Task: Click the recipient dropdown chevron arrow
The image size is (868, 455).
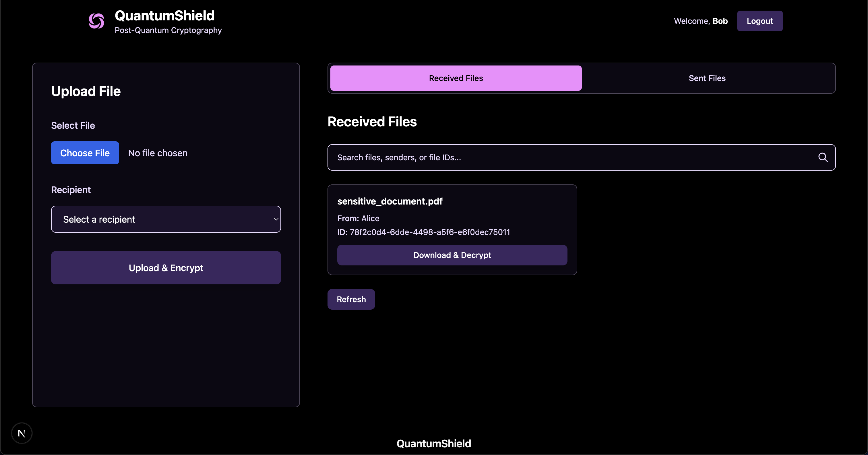Action: [276, 219]
